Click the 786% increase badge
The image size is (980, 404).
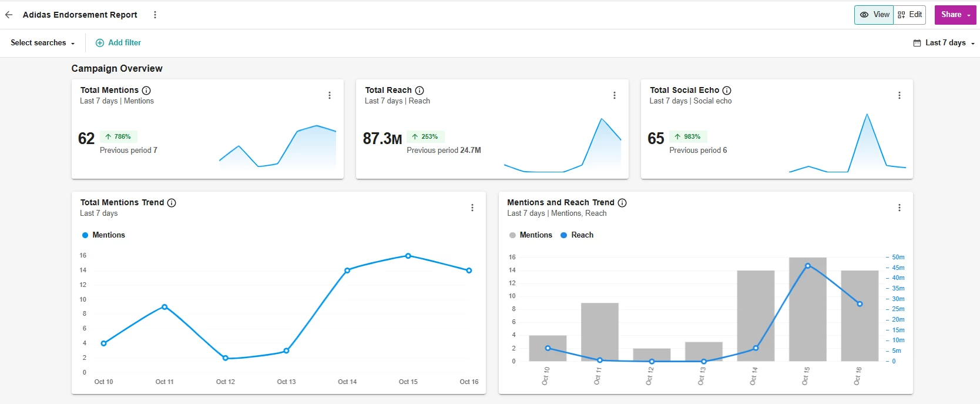[x=119, y=137]
